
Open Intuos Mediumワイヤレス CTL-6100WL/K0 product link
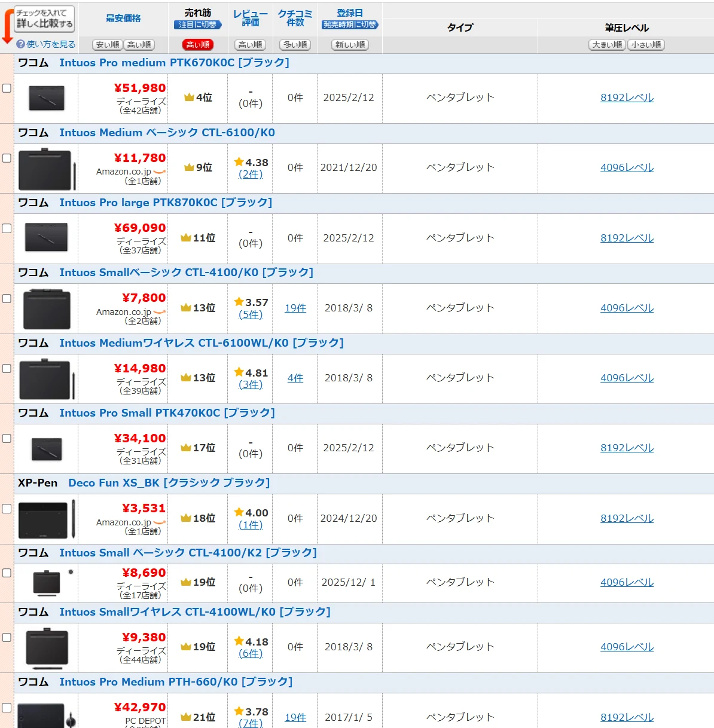tap(202, 343)
